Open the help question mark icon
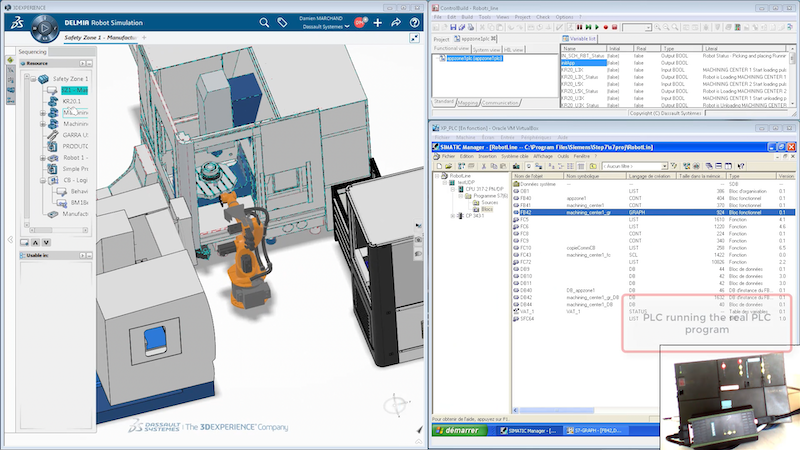800x450 pixels. tap(415, 22)
